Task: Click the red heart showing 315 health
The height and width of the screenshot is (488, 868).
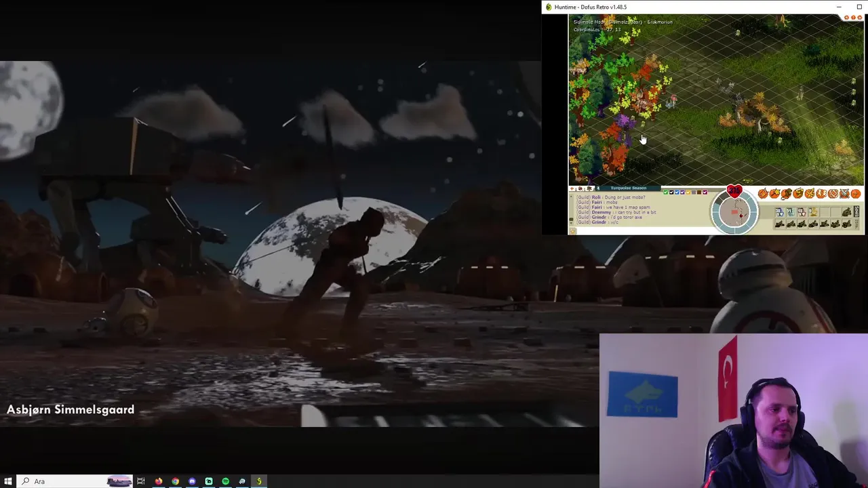Action: tap(734, 190)
